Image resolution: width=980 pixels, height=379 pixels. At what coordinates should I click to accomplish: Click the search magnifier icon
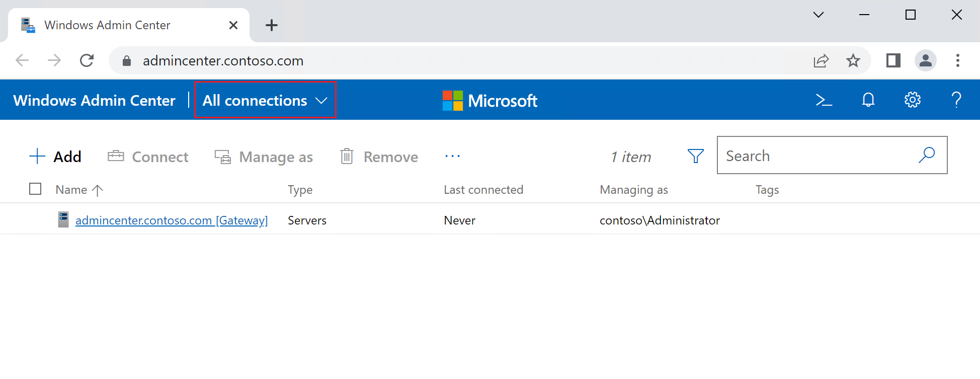click(927, 155)
